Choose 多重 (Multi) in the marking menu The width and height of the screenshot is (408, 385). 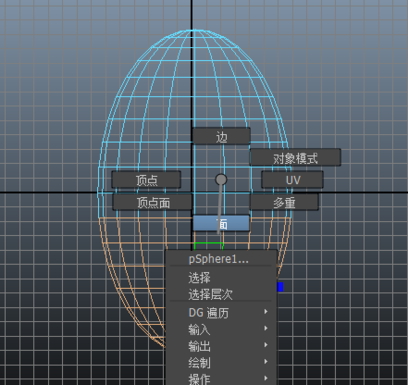(284, 202)
